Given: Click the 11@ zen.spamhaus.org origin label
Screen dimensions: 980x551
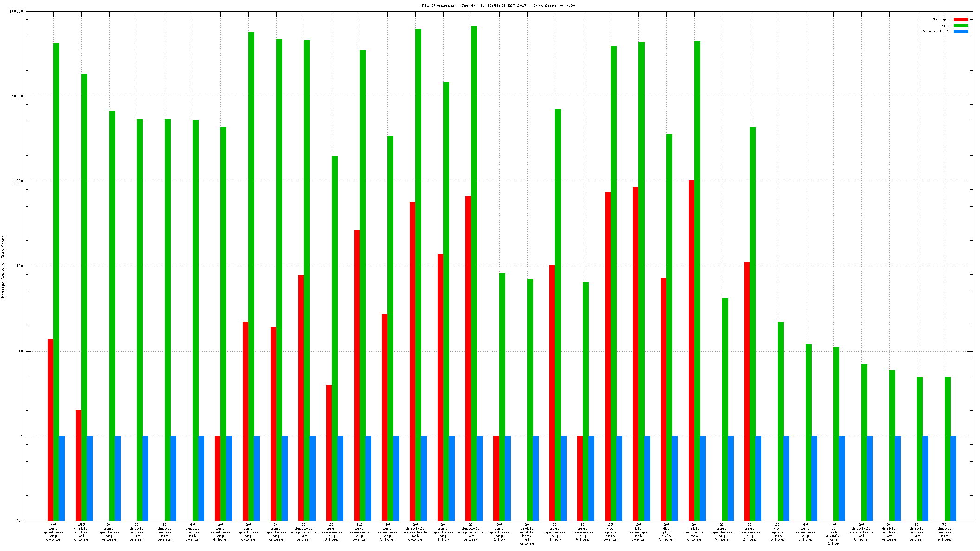Looking at the screenshot, I should tap(360, 532).
